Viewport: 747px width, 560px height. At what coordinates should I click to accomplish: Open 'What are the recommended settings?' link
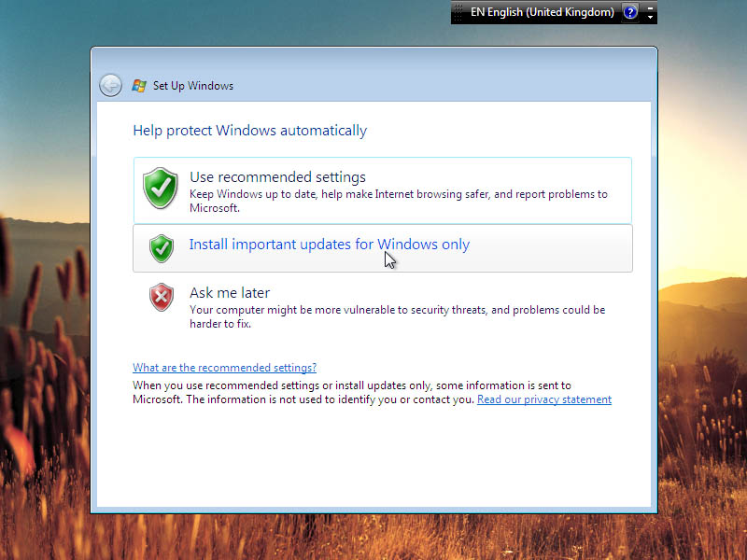[224, 368]
